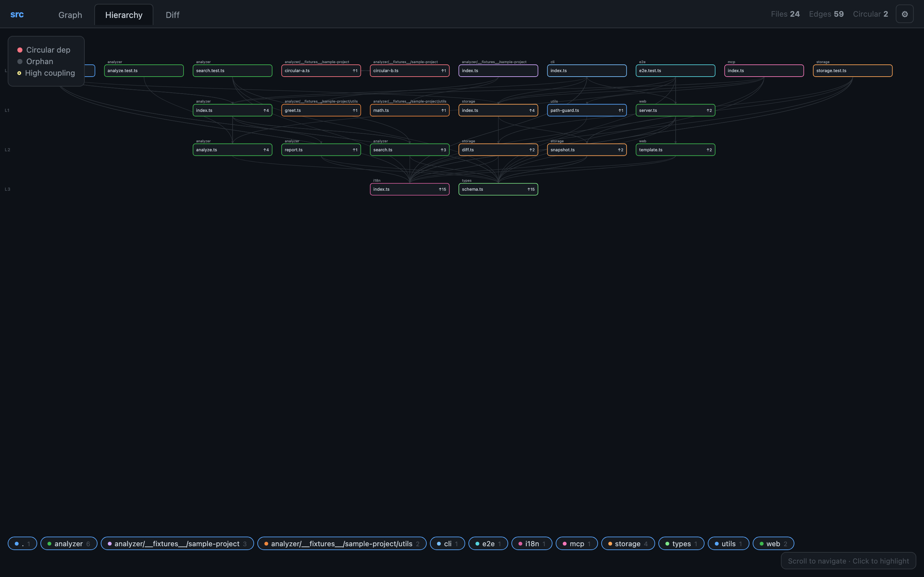Click the orange dot on the storage chip
This screenshot has height=577, width=924.
[x=610, y=543]
